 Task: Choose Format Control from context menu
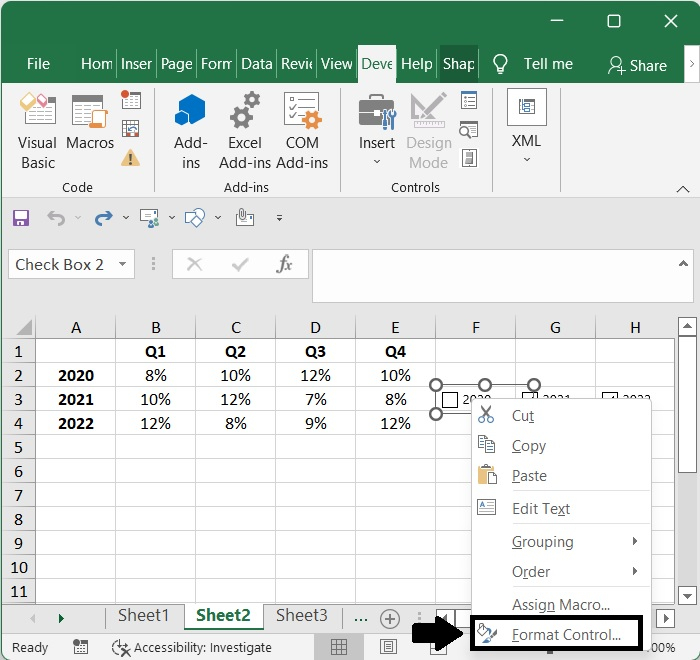click(x=566, y=635)
